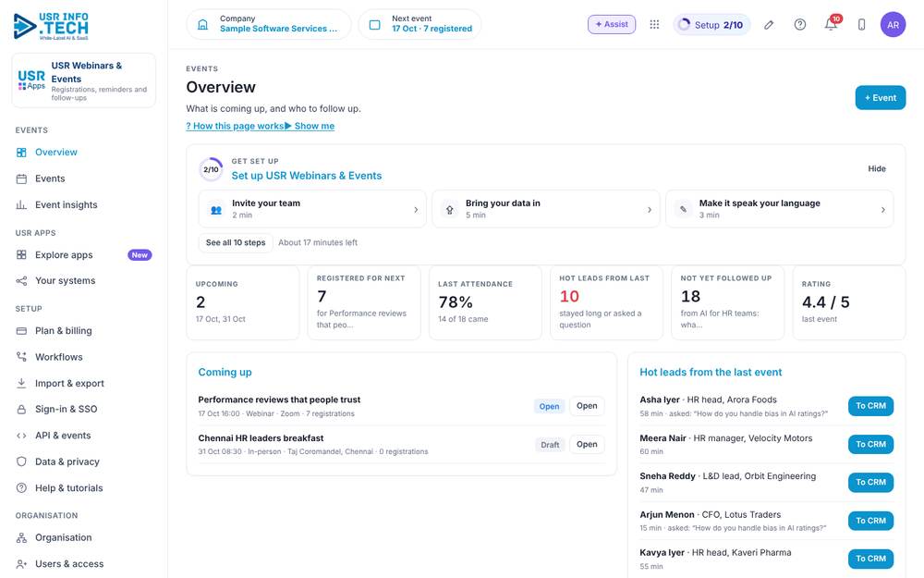This screenshot has height=578, width=924.
Task: Open Event insights in the sidebar
Action: pyautogui.click(x=84, y=204)
